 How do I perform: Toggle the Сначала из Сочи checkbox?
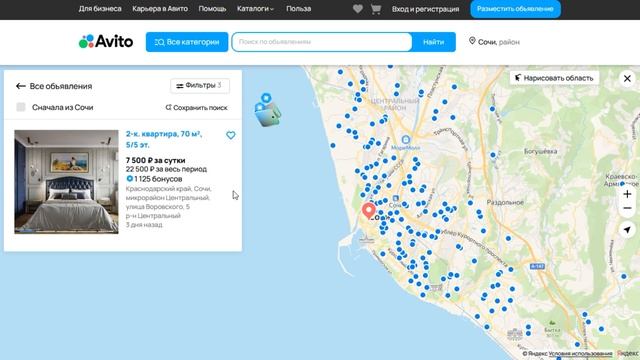(x=21, y=107)
